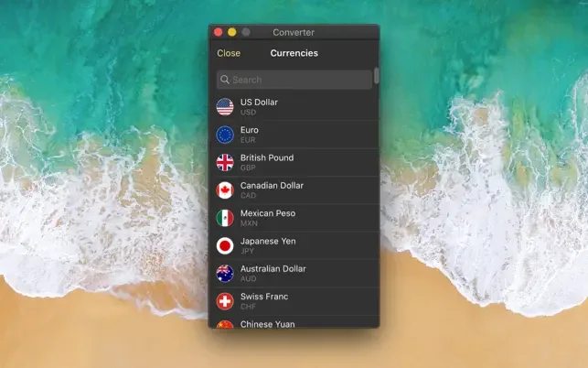Click the USD currency code
This screenshot has width=588, height=368.
pyautogui.click(x=248, y=113)
